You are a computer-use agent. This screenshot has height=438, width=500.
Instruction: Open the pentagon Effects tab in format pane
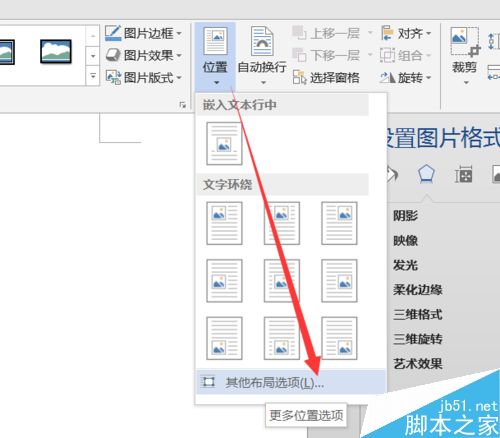[426, 174]
